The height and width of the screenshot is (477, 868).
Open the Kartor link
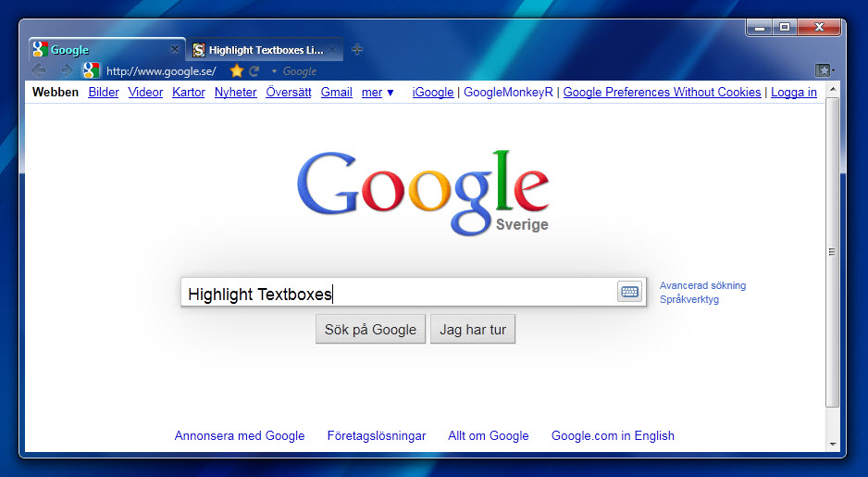click(189, 92)
